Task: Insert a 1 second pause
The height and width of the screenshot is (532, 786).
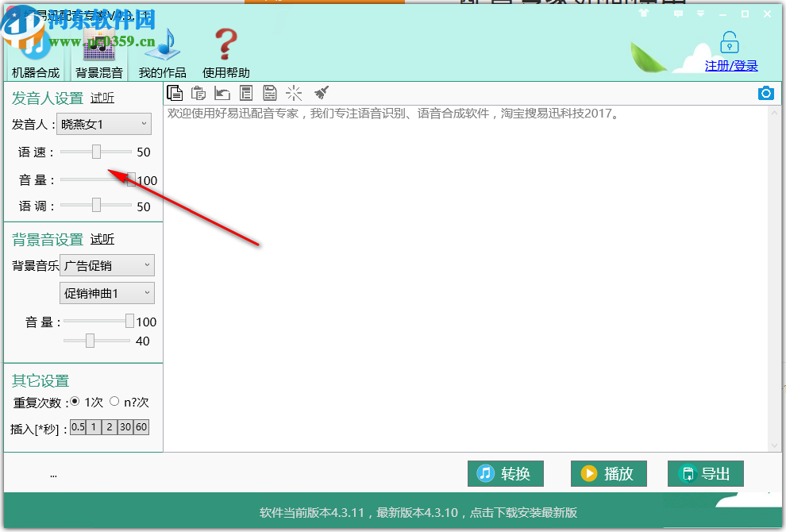Action: click(94, 427)
